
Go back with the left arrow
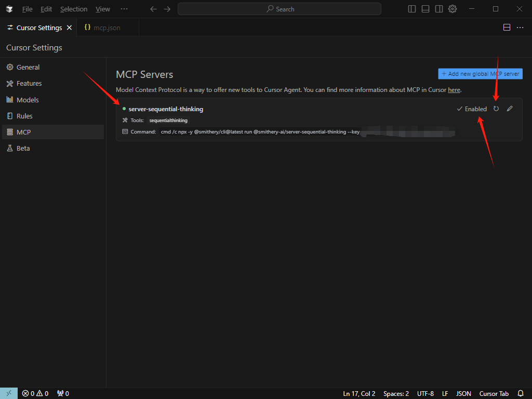(x=153, y=9)
